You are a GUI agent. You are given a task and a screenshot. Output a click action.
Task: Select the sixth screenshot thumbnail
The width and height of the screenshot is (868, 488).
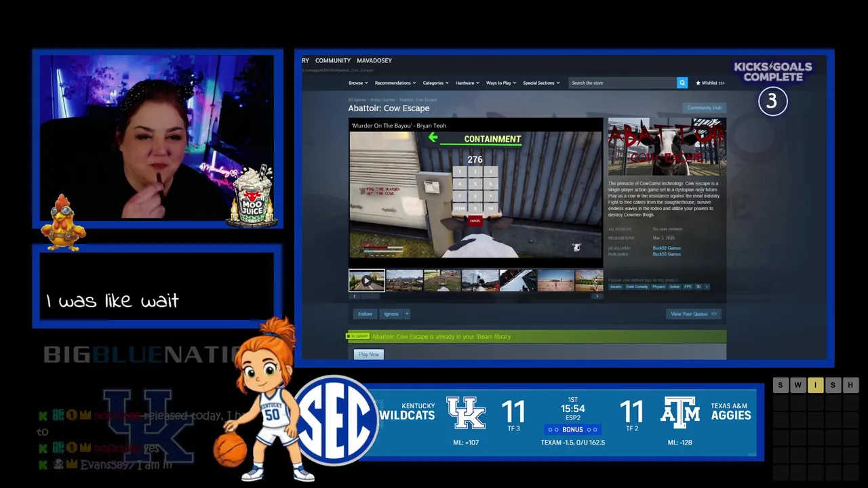click(556, 281)
